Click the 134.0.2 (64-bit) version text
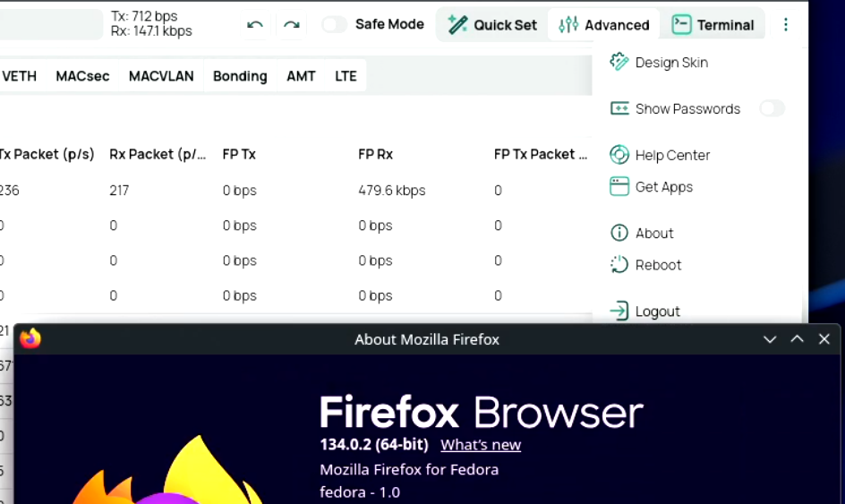This screenshot has width=845, height=504. point(374,445)
